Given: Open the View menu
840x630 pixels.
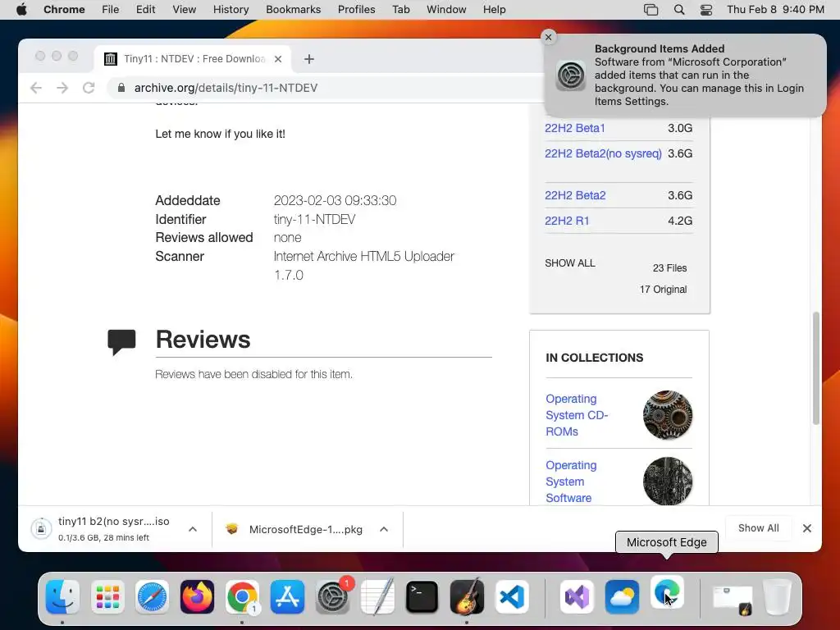Looking at the screenshot, I should (x=184, y=10).
